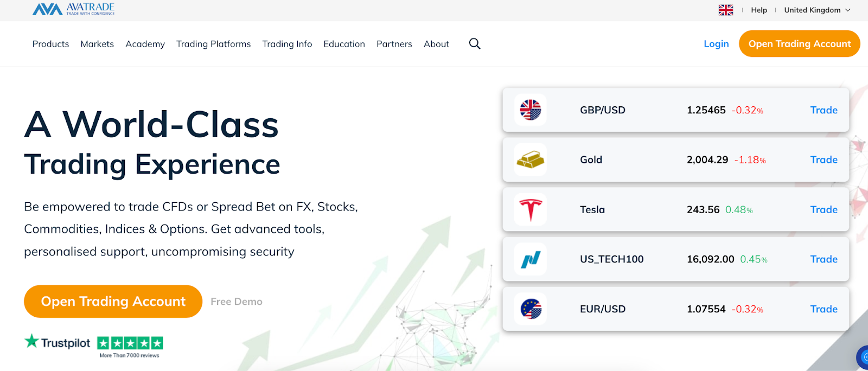The width and height of the screenshot is (868, 371).
Task: Open the Products menu
Action: pos(50,44)
